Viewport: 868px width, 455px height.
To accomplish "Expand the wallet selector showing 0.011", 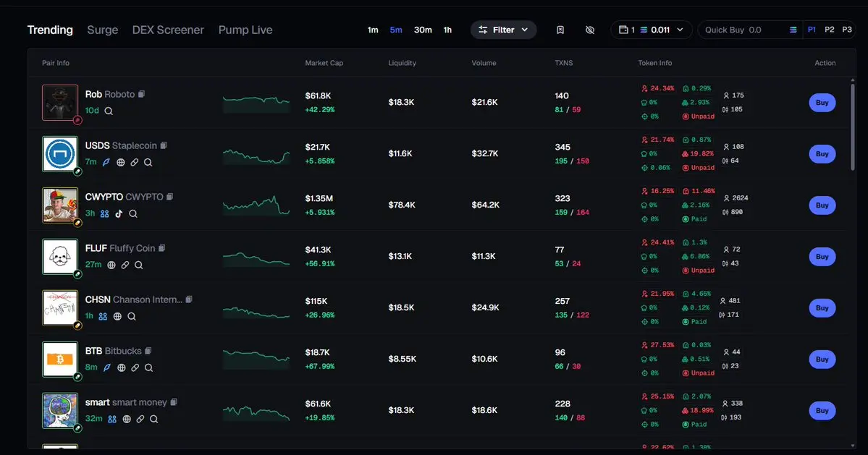I will pyautogui.click(x=652, y=30).
